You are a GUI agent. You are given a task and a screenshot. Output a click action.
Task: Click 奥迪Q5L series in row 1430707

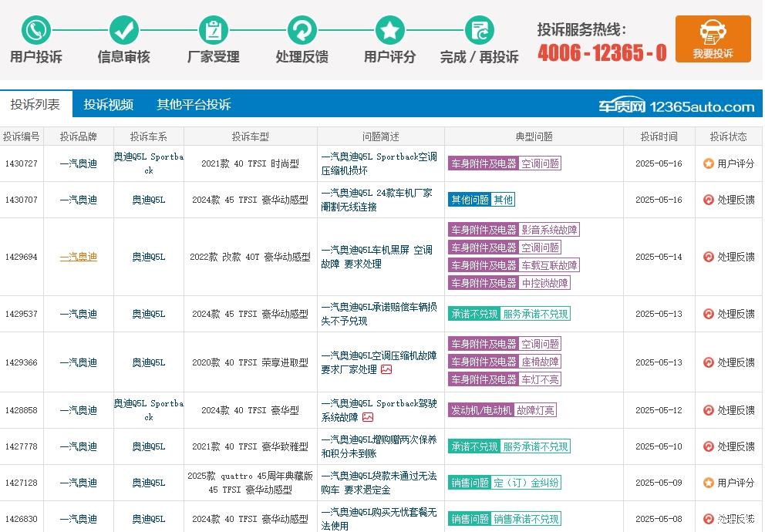coord(149,200)
